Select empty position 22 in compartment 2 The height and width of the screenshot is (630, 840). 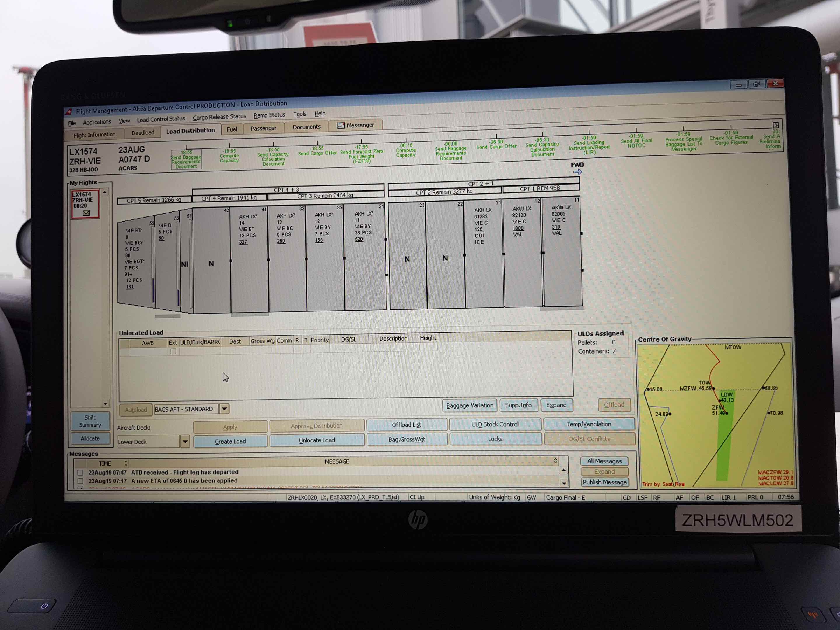coord(445,255)
